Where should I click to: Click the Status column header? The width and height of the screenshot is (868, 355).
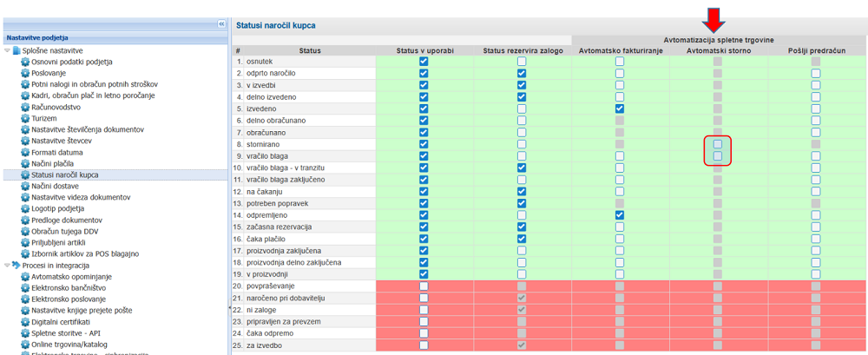click(310, 51)
